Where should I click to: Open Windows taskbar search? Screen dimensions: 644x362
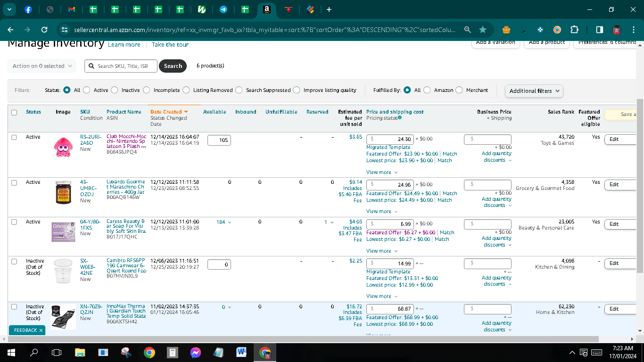[x=34, y=352]
